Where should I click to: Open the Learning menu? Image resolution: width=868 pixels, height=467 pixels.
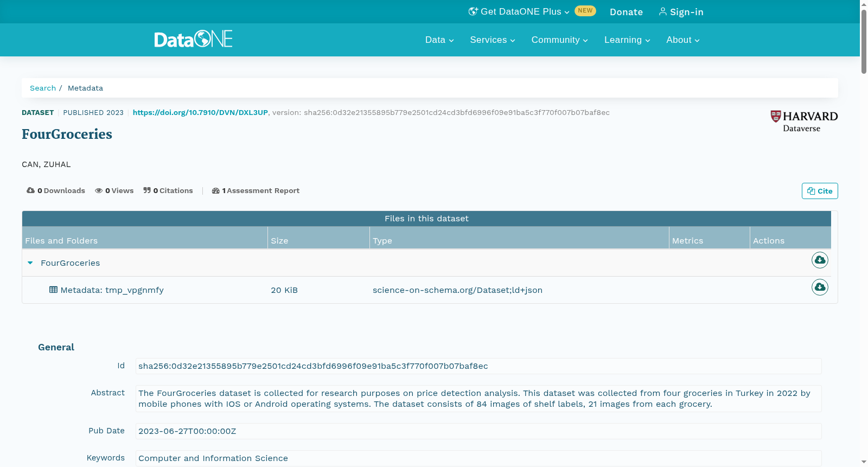pos(627,40)
